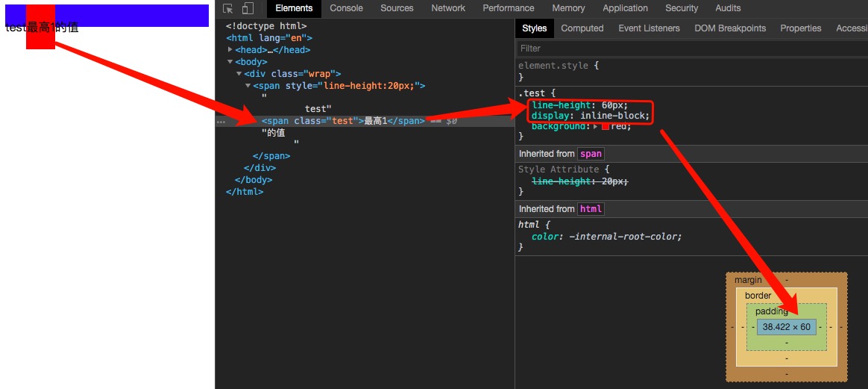Click the styles Filter input field
This screenshot has height=389, width=868.
692,49
